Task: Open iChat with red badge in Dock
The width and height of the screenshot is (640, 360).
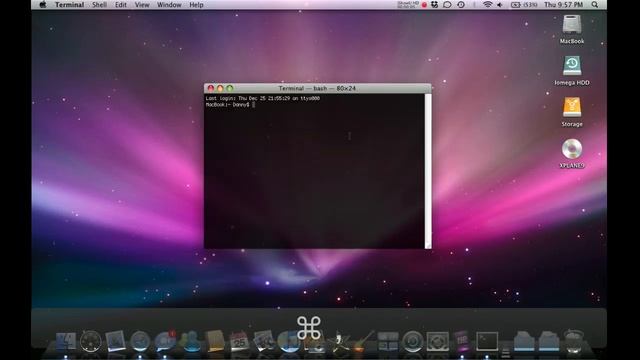Action: coord(165,340)
